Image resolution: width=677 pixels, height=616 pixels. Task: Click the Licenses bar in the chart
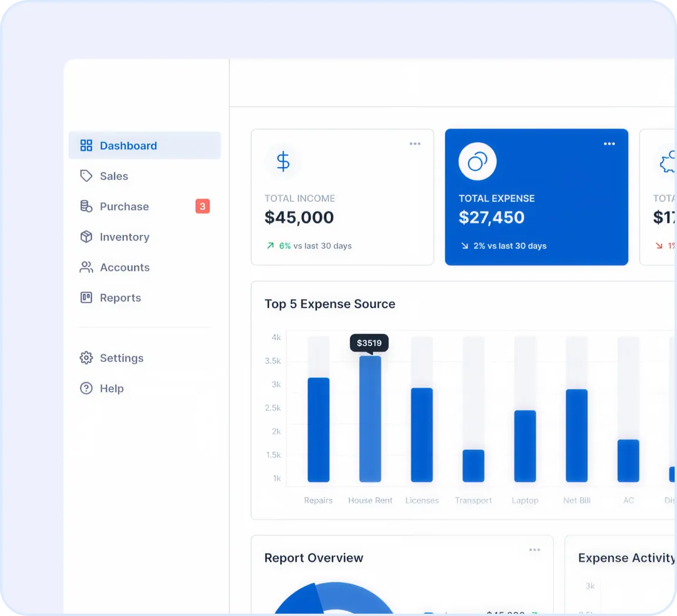pyautogui.click(x=422, y=434)
